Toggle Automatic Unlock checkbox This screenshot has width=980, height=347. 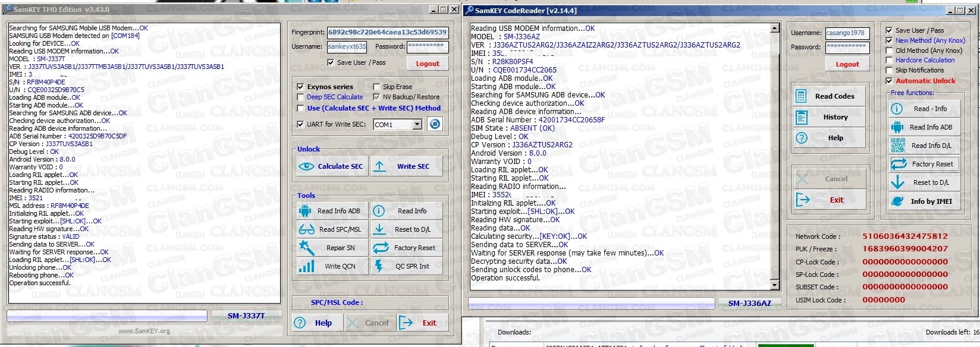tap(889, 81)
